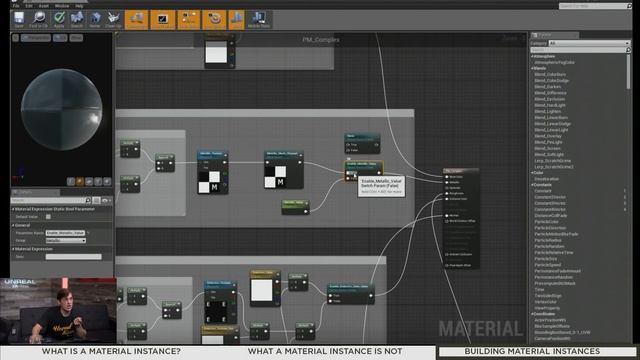
Task: Select sphere preview shape icon
Action: (80, 181)
